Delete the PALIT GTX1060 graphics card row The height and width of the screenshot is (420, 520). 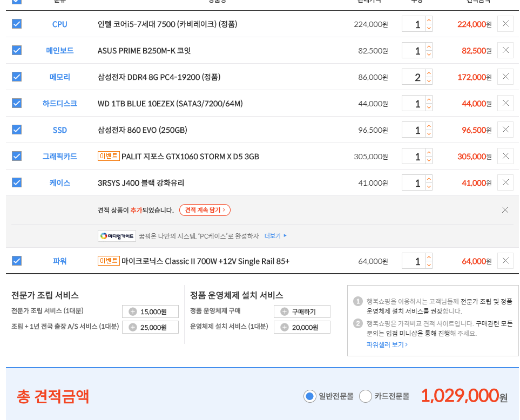click(505, 156)
